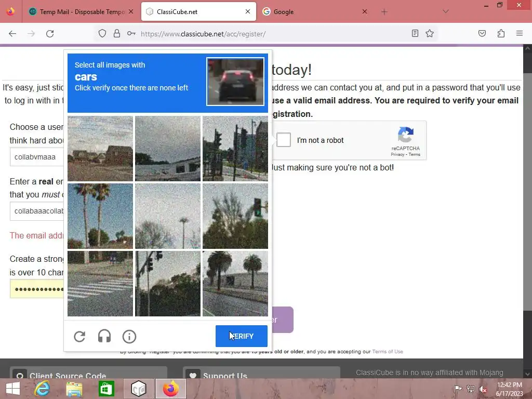532x399 pixels.
Task: Open ClassiCube app in taskbar
Action: point(138,389)
